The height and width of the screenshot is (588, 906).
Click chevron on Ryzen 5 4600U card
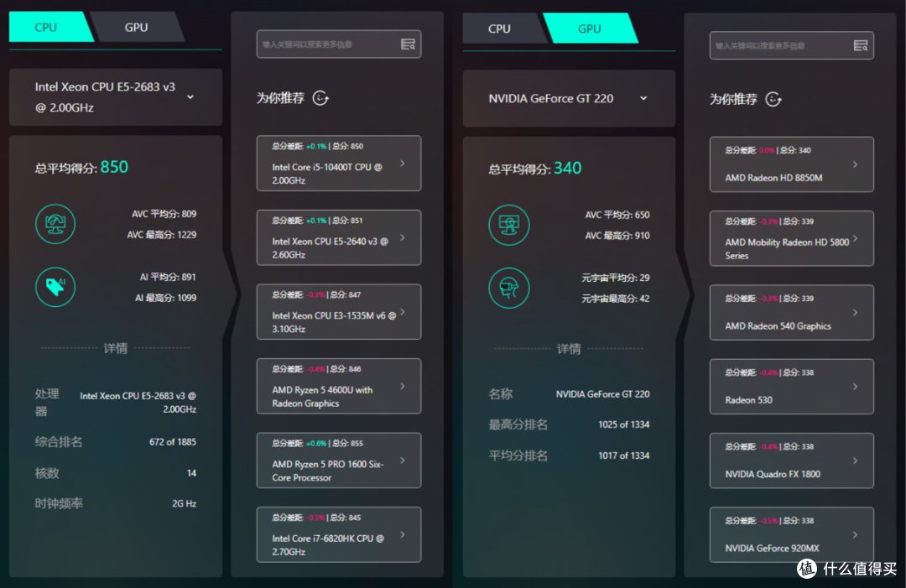[x=403, y=386]
